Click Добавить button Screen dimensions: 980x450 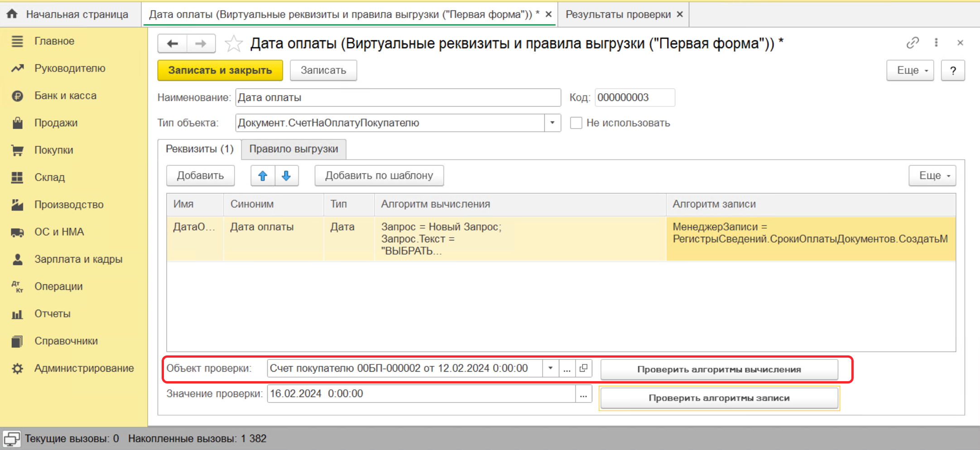coord(200,176)
